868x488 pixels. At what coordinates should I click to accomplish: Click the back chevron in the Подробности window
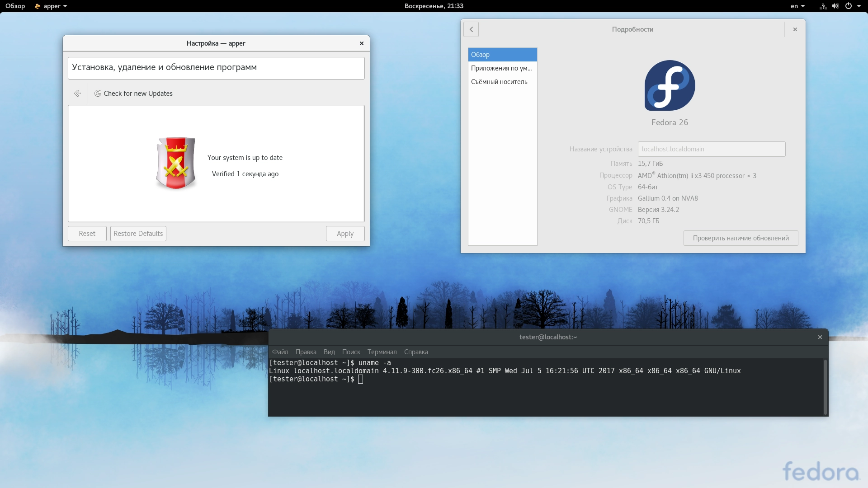[471, 29]
